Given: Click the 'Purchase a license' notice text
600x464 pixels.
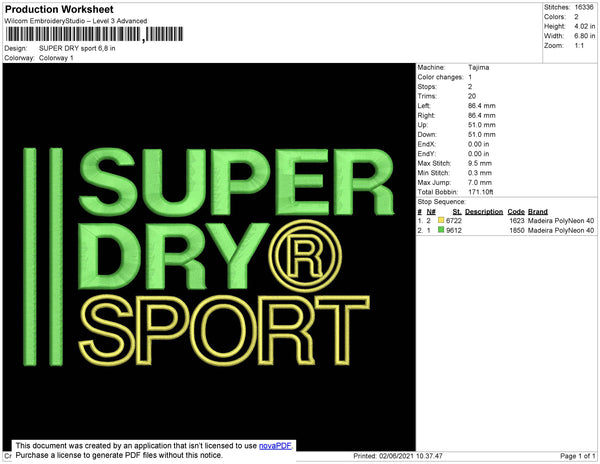Looking at the screenshot, I should [x=119, y=455].
